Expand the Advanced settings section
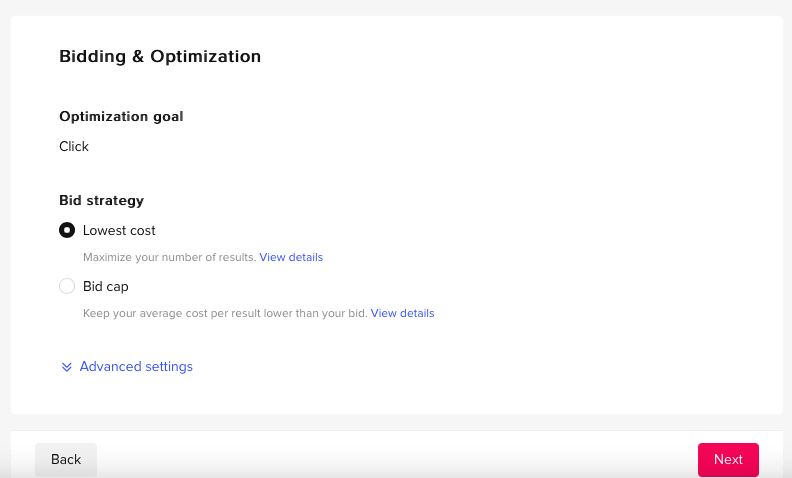792x478 pixels. tap(136, 366)
